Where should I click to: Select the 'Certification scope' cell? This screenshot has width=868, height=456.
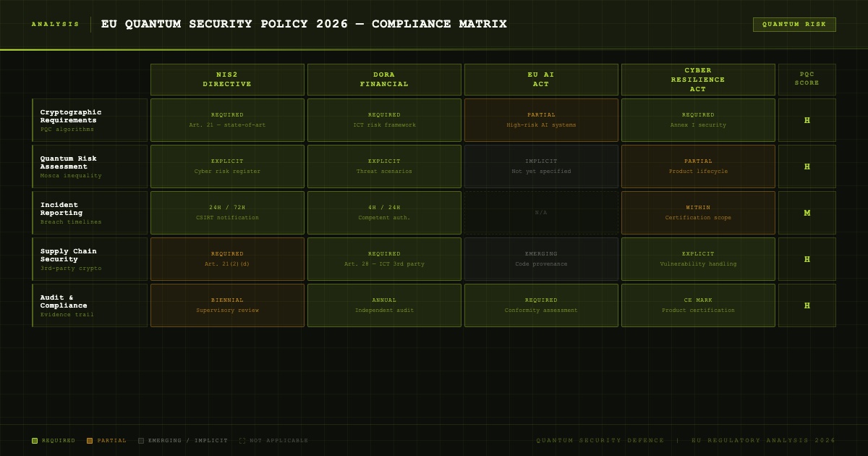[x=698, y=213]
